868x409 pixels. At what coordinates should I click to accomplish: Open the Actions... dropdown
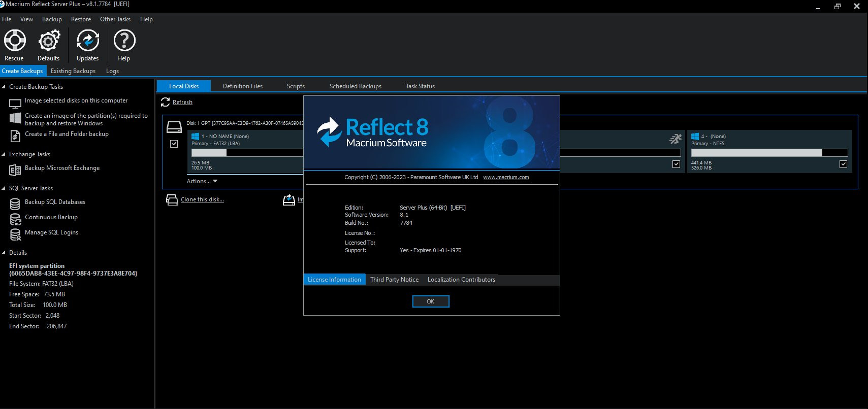pos(202,181)
